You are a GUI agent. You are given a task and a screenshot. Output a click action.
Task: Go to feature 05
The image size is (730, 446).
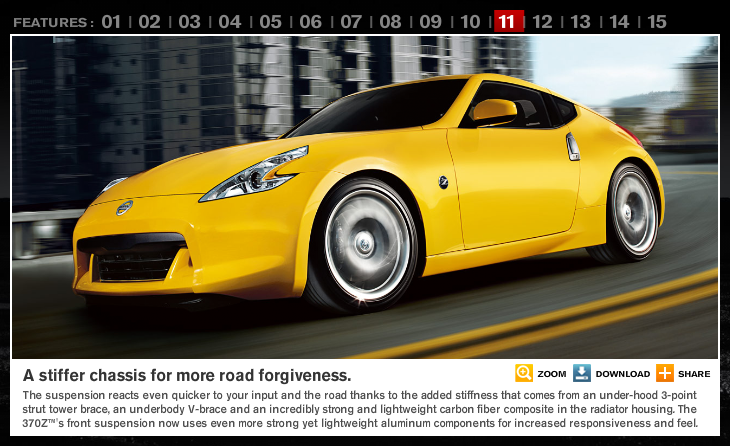[x=270, y=22]
